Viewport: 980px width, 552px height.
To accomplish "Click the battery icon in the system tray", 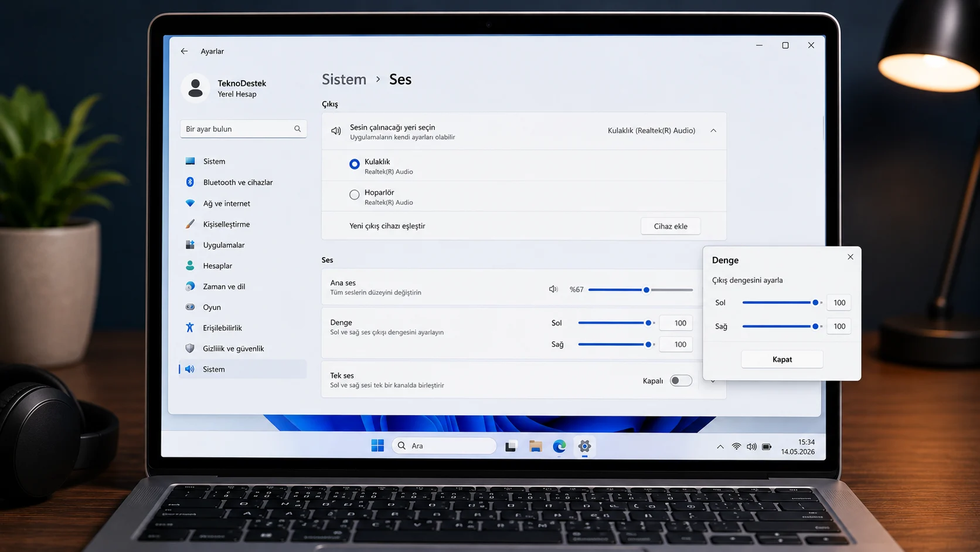I will point(767,446).
